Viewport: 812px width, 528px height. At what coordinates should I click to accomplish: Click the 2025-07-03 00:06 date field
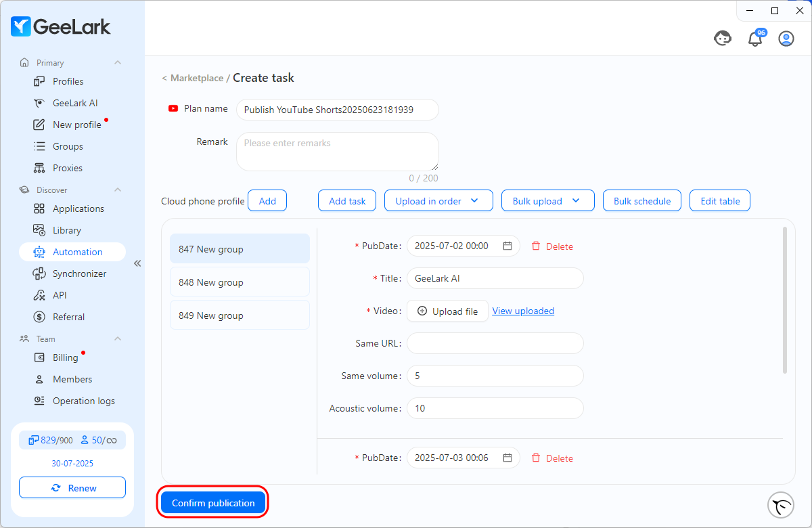pos(463,458)
